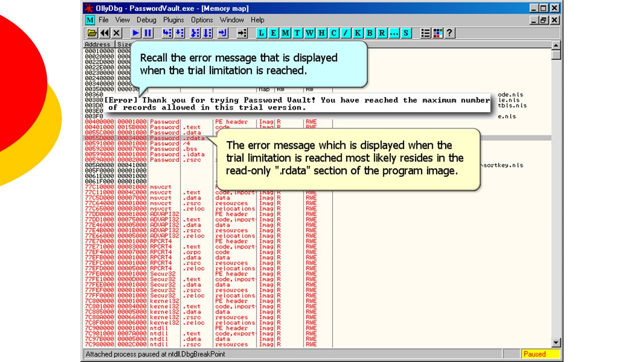Open the View menu
This screenshot has width=644, height=362.
122,20
